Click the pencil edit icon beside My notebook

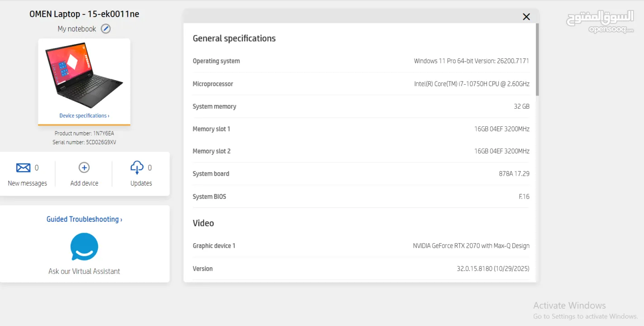[105, 29]
